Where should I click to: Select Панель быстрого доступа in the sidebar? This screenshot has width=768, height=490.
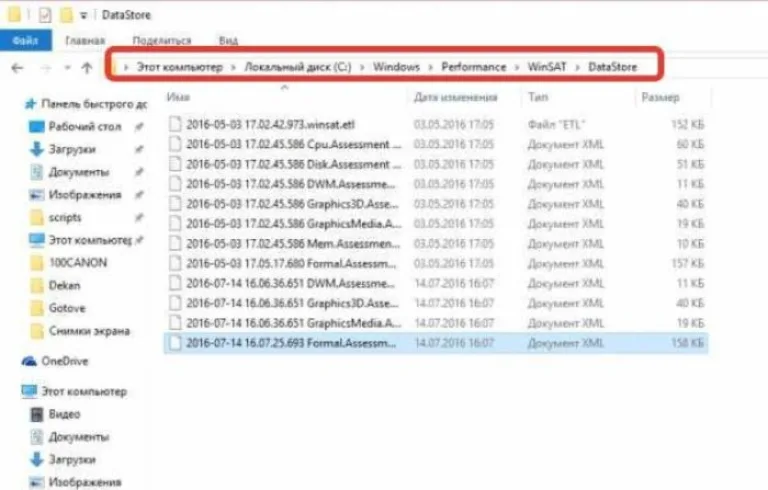tap(94, 104)
